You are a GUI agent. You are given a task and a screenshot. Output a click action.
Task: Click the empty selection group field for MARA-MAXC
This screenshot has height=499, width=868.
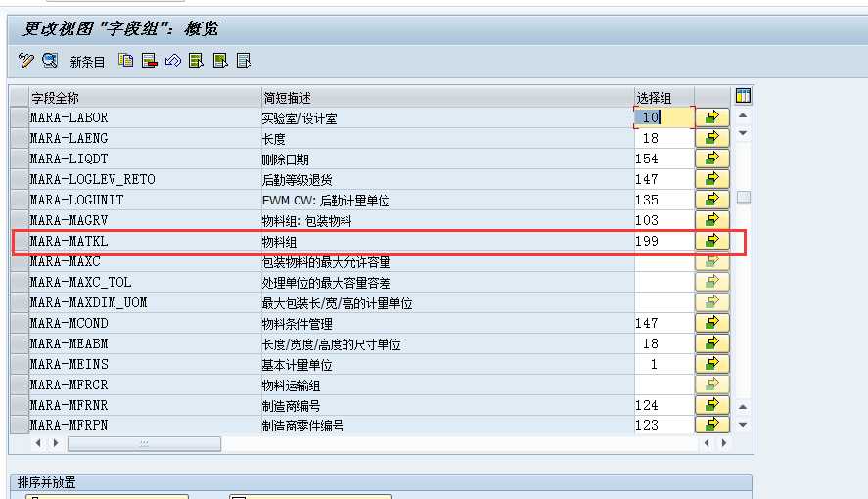(x=663, y=261)
